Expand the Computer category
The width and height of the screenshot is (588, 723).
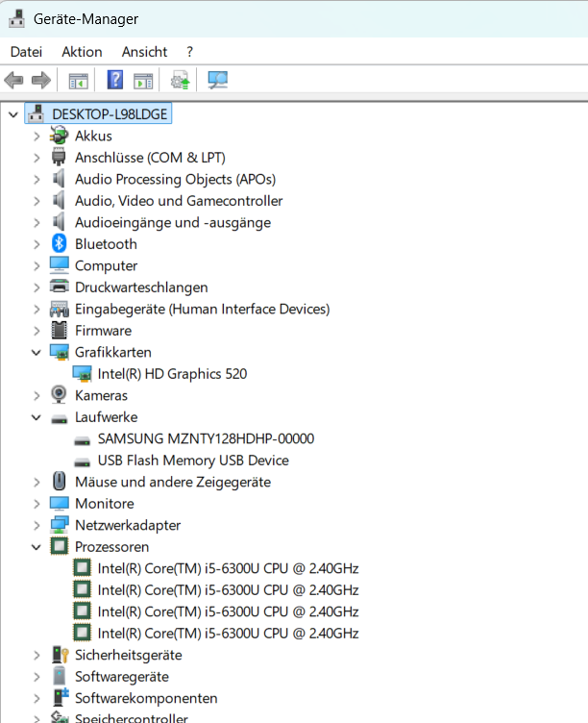point(37,266)
